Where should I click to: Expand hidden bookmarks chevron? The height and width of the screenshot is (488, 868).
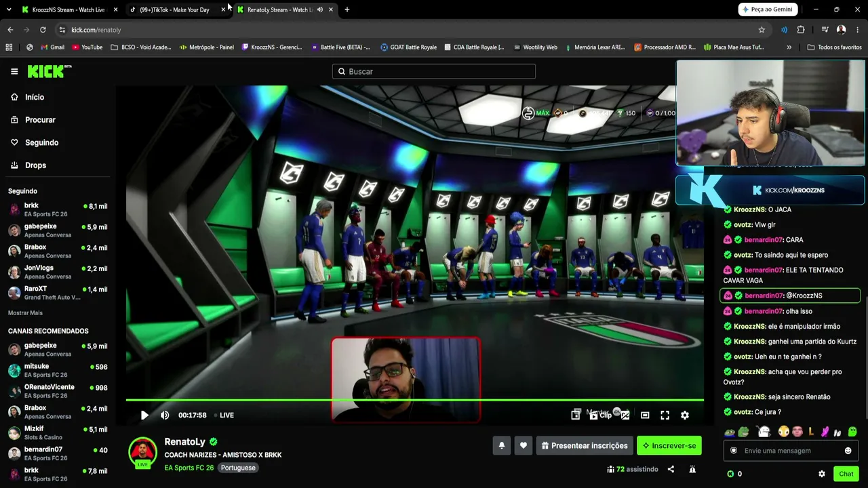click(789, 47)
